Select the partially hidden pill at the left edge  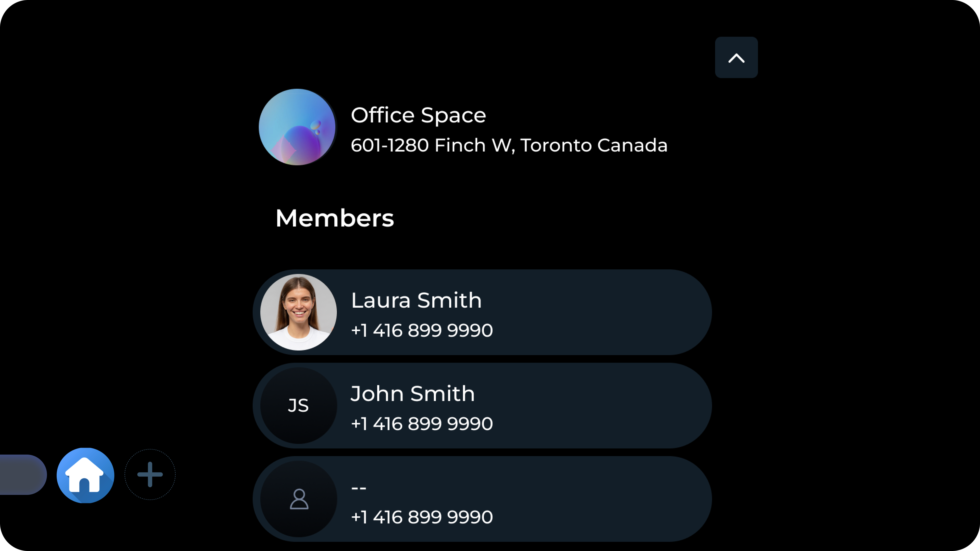click(23, 474)
